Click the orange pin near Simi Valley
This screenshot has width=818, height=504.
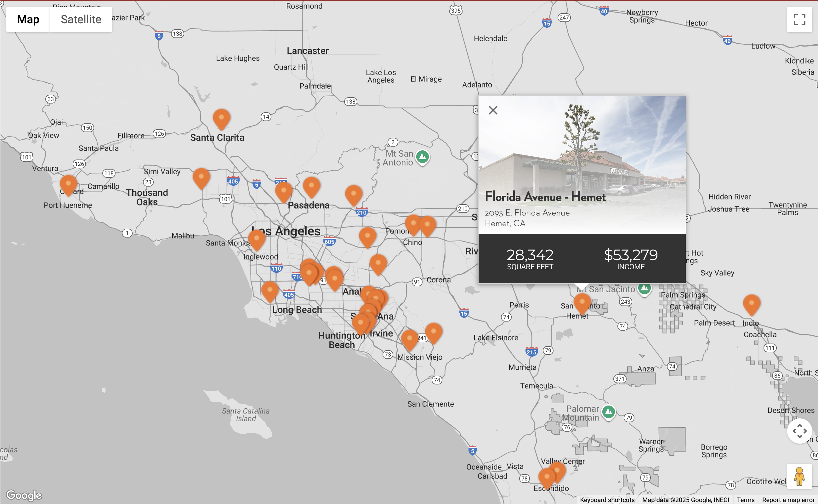201,177
